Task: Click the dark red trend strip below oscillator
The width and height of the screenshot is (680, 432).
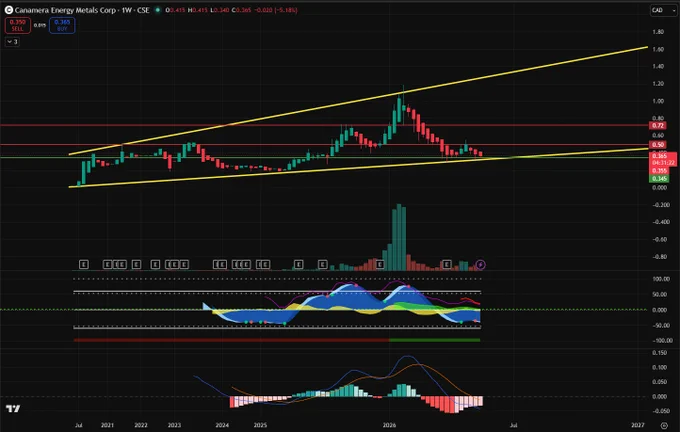Action: (232, 340)
